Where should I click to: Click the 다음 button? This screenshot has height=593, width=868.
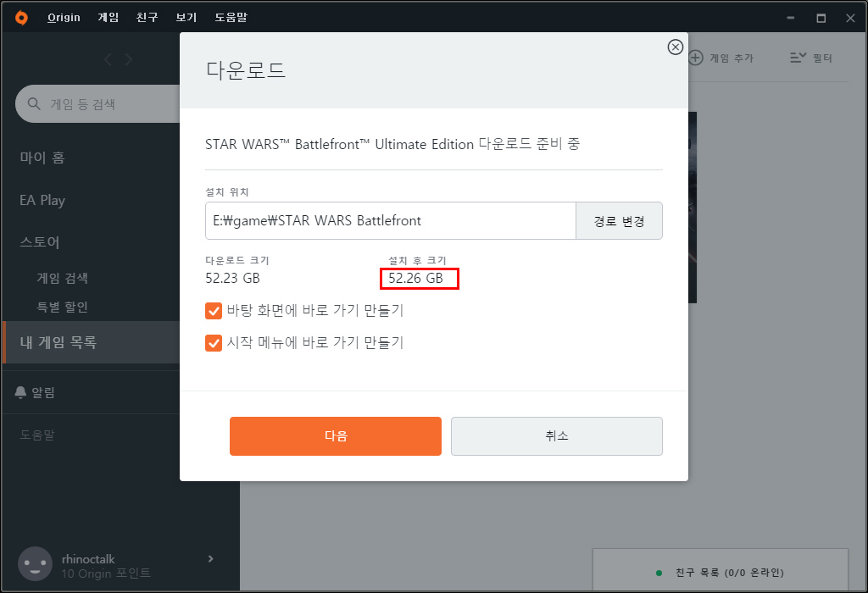tap(336, 436)
